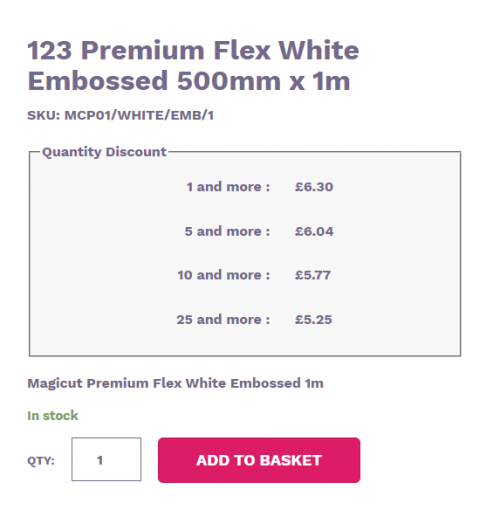This screenshot has height=510, width=500.
Task: Click the product title heading
Action: (193, 65)
